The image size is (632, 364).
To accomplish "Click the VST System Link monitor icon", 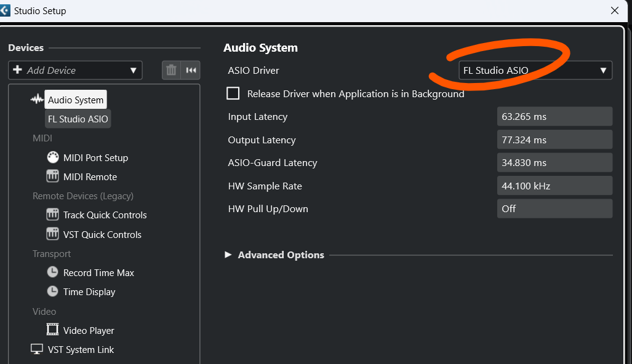I will pos(37,349).
